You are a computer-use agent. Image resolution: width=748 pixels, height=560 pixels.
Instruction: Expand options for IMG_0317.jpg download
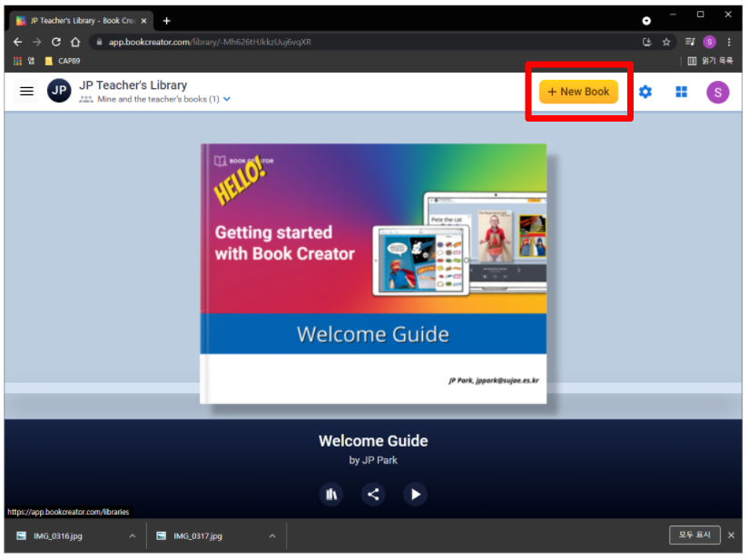tap(272, 536)
